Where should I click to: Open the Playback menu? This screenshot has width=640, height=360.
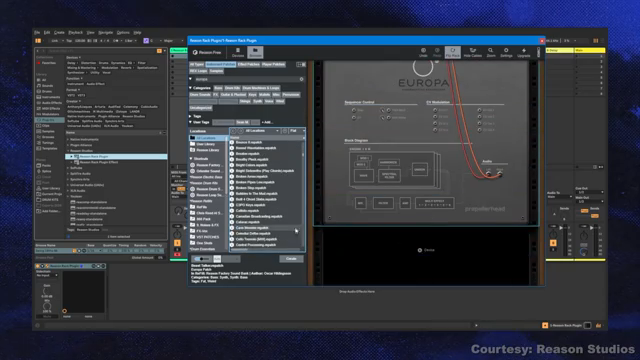tap(76, 32)
